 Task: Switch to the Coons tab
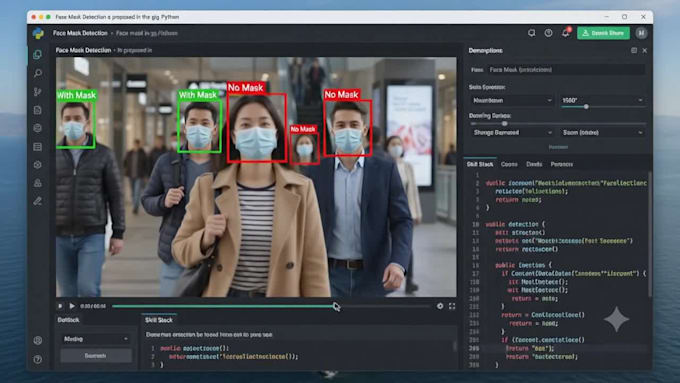(x=509, y=164)
